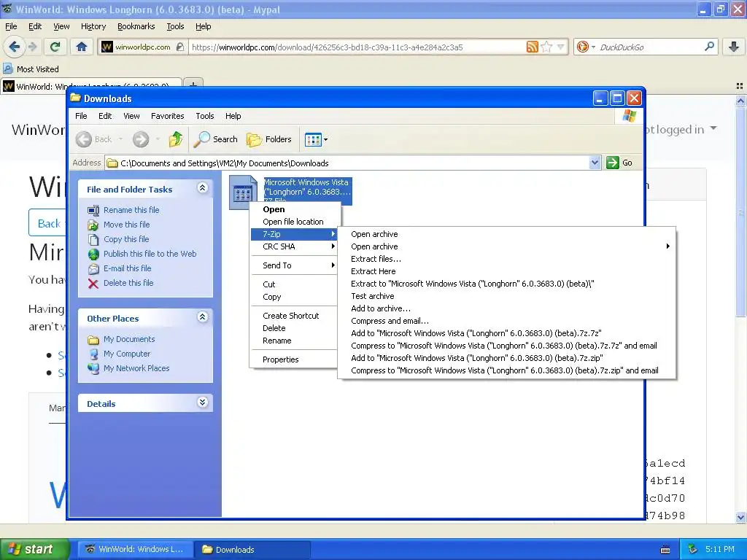The width and height of the screenshot is (747, 560).
Task: Choose Open file location in context menu
Action: pyautogui.click(x=293, y=222)
